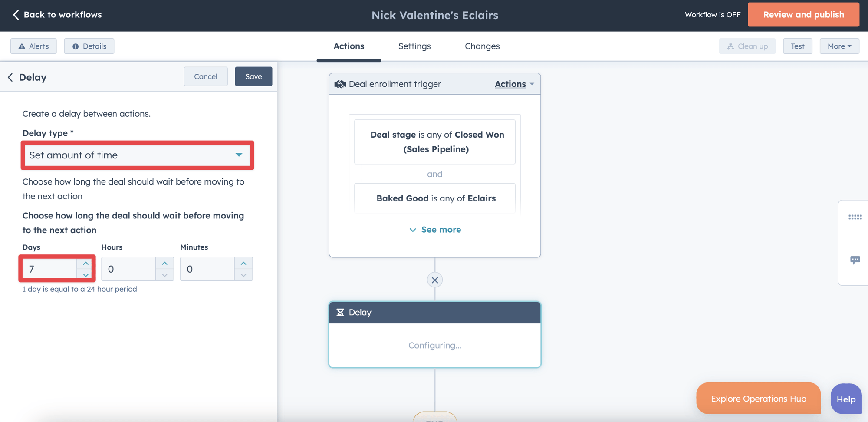
Task: Click the X icon between trigger and Delay
Action: tap(434, 280)
